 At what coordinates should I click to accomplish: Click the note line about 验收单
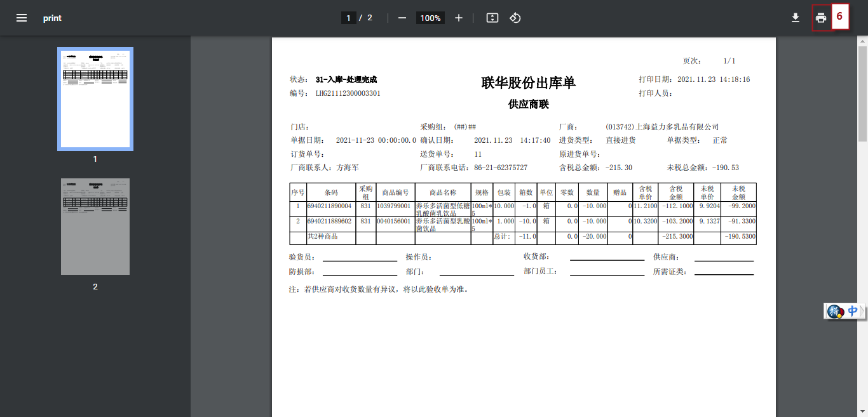pos(379,289)
